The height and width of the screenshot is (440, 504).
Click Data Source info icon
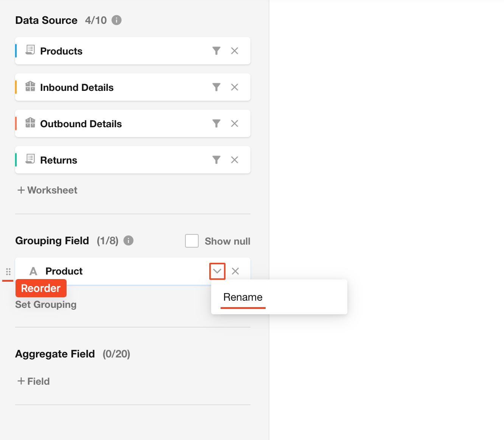point(117,20)
